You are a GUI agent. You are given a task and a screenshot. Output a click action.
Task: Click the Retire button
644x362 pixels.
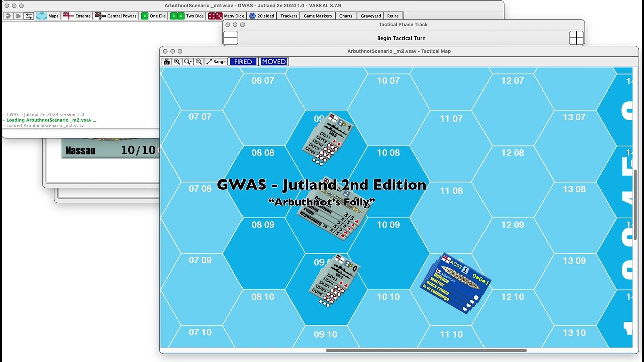pyautogui.click(x=393, y=16)
